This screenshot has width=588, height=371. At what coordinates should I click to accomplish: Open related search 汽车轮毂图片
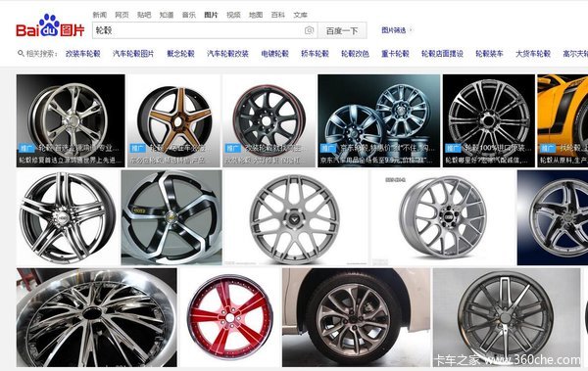(133, 54)
